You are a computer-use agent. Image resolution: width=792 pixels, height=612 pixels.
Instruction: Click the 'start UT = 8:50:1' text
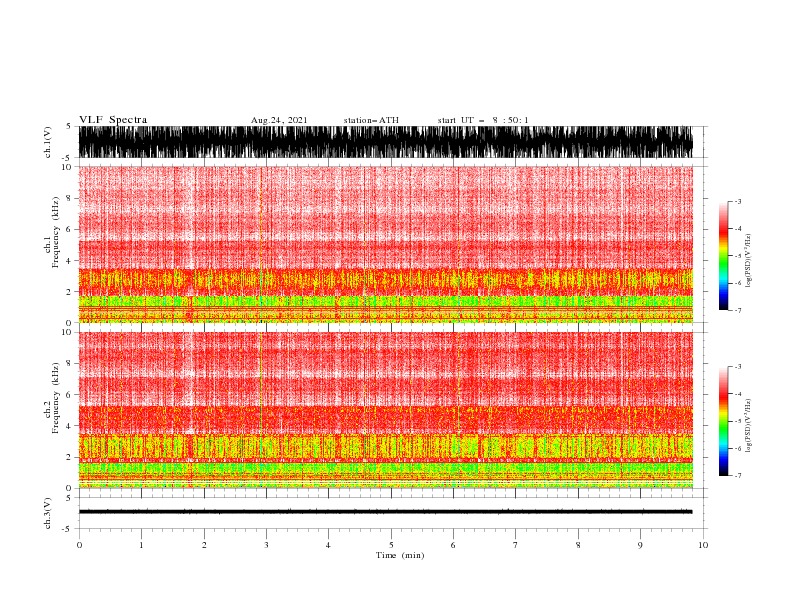coord(483,120)
